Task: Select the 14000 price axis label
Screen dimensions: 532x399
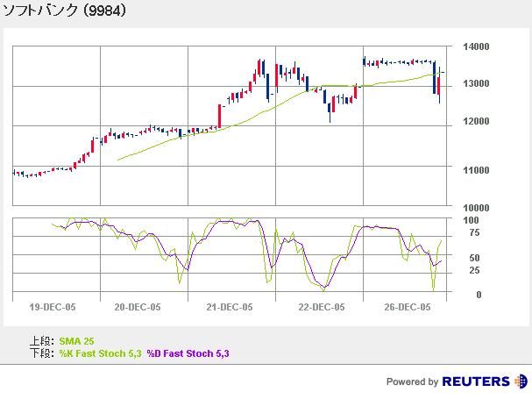Action: pyautogui.click(x=476, y=46)
